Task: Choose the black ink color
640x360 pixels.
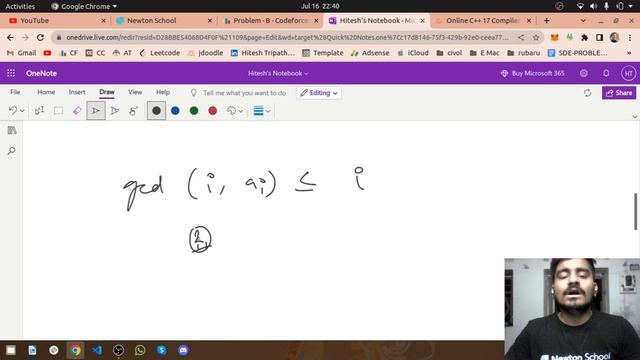Action: click(156, 111)
